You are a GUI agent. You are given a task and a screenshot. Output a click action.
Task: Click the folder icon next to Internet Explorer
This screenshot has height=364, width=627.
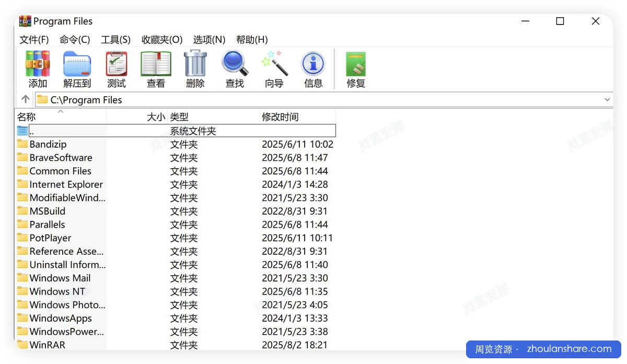(x=22, y=184)
